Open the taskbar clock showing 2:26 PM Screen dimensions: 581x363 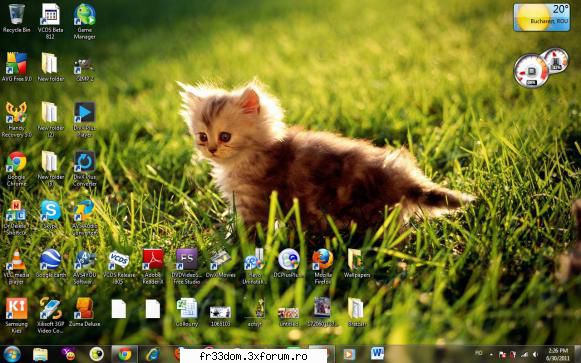[x=558, y=354]
